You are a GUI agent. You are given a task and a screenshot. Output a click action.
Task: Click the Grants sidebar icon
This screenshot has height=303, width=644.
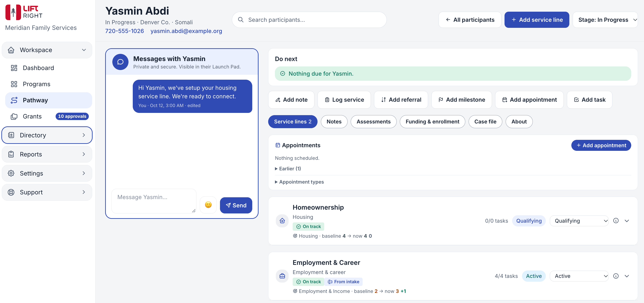click(x=14, y=116)
